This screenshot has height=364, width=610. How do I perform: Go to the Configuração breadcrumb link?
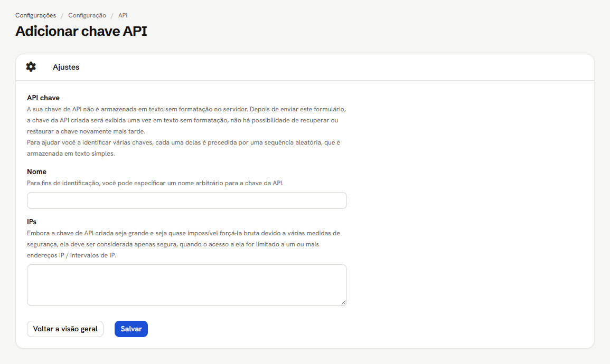(x=87, y=15)
